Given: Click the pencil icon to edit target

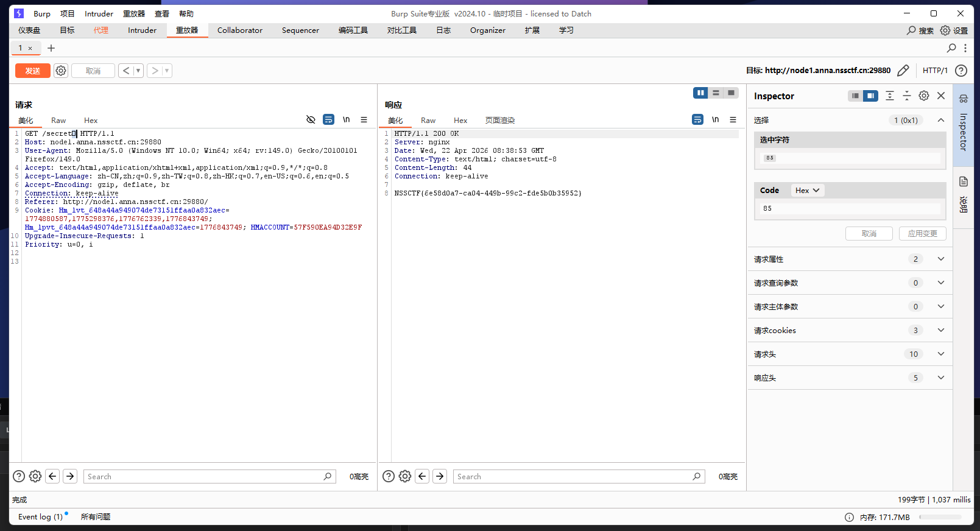Looking at the screenshot, I should (x=903, y=71).
